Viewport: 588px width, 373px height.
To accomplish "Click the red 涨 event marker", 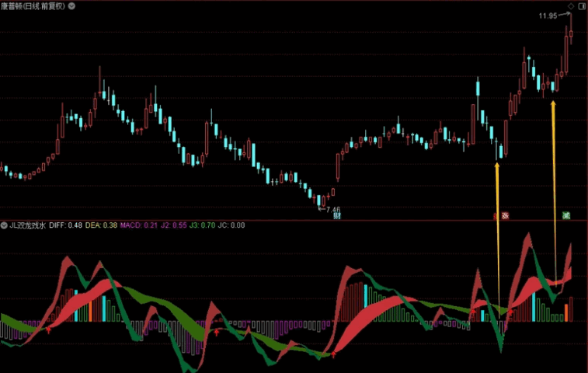I will (505, 216).
